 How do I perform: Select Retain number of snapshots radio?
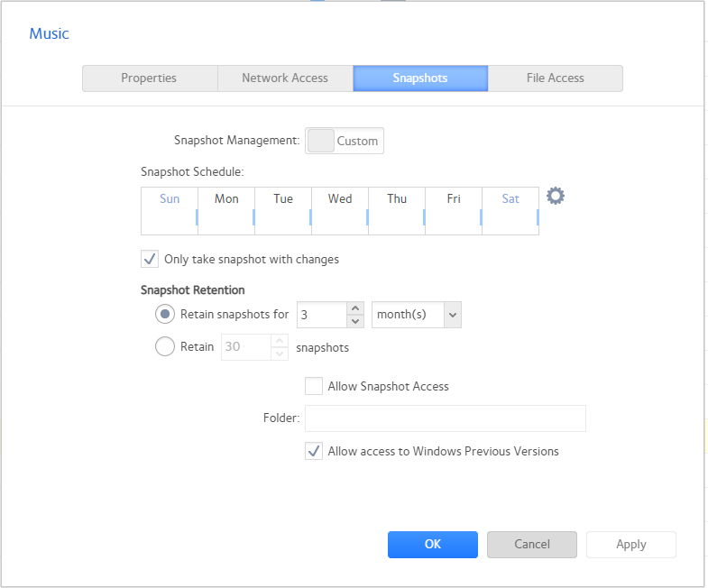(x=165, y=346)
